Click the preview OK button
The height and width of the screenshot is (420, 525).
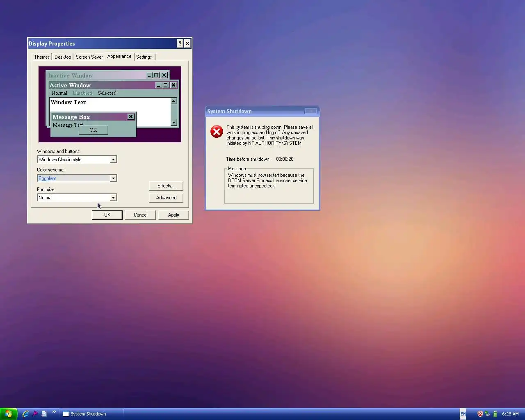(94, 130)
